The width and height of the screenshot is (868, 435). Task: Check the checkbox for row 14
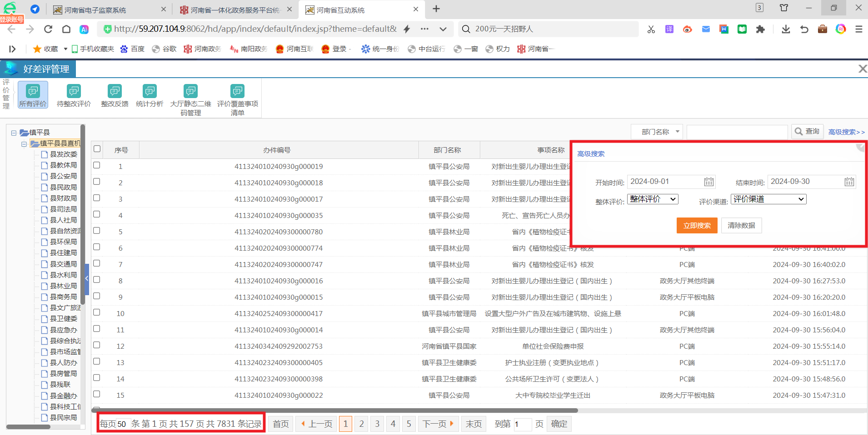pos(97,378)
